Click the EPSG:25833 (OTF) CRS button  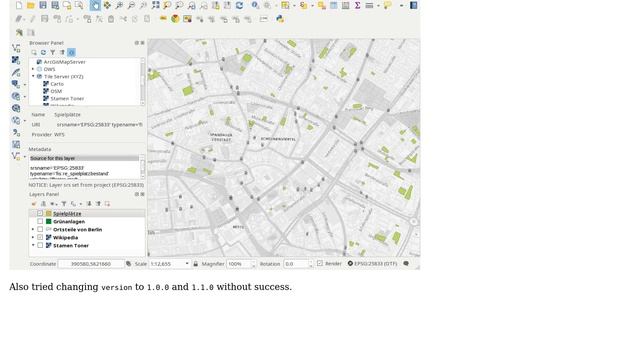372,264
